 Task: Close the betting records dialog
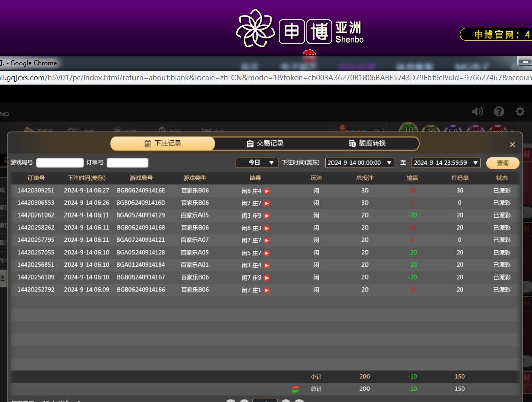(512, 145)
